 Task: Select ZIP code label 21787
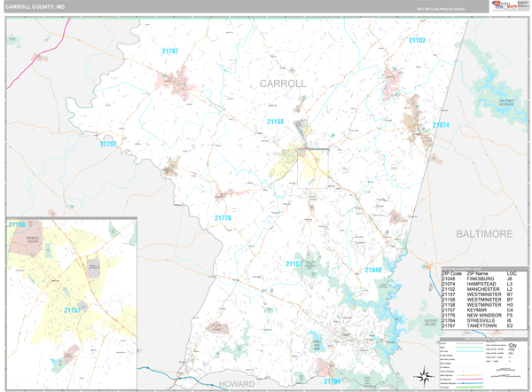point(170,51)
